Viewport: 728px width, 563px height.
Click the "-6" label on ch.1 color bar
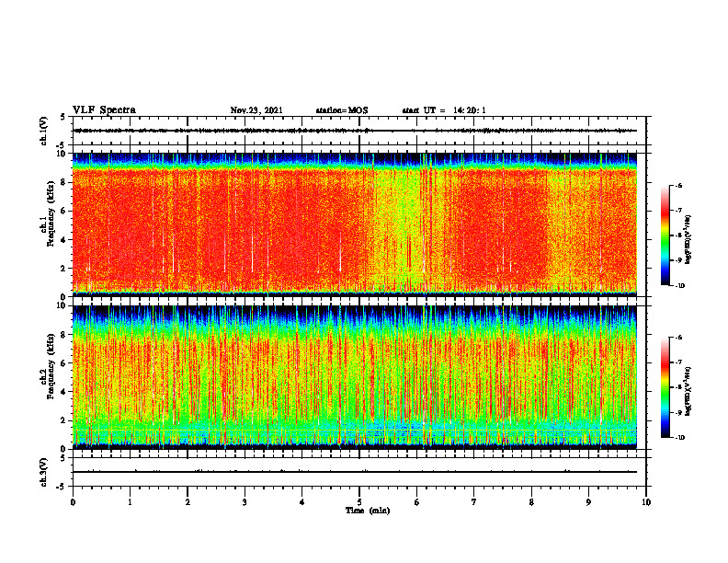click(678, 186)
